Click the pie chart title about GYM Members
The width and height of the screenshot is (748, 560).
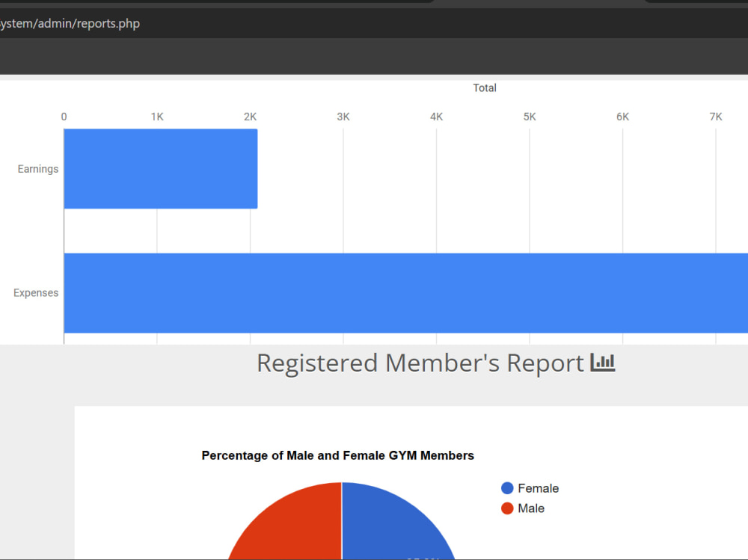(338, 455)
